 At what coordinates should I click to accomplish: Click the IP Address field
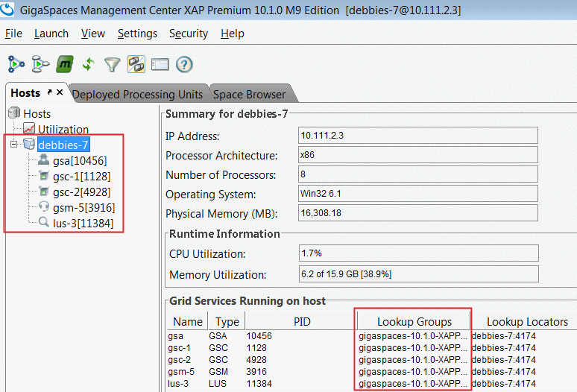[x=418, y=136]
